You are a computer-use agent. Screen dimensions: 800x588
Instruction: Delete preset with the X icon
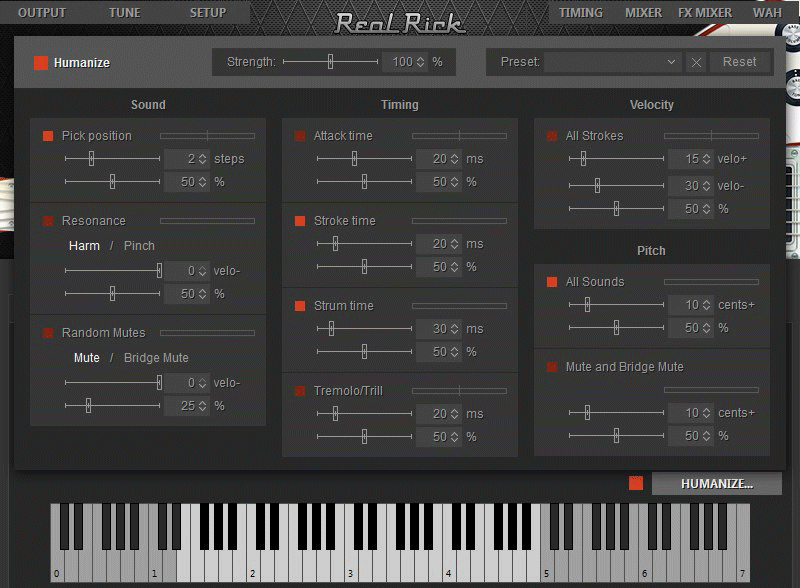click(x=696, y=62)
